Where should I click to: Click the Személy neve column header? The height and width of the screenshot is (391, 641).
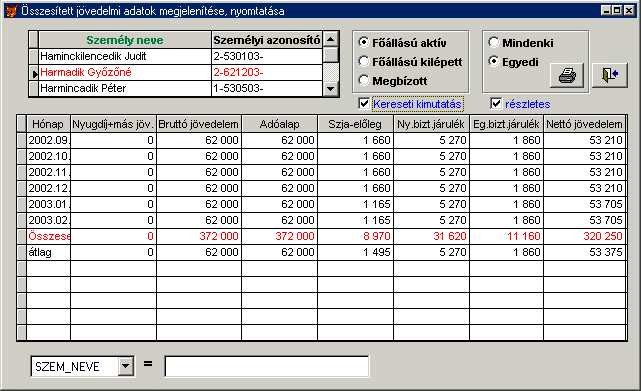click(125, 40)
